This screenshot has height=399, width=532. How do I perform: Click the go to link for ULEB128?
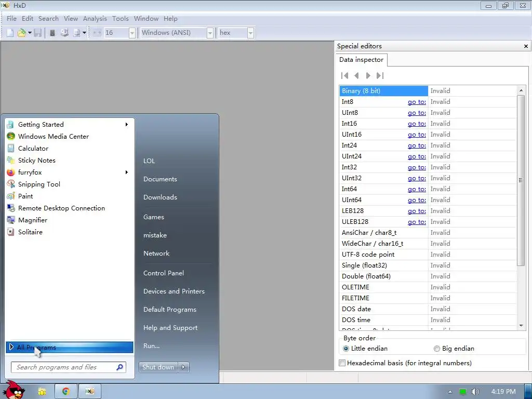click(x=417, y=222)
